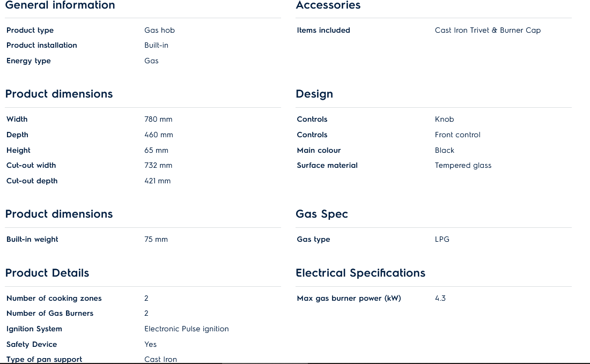This screenshot has width=590, height=364.
Task: Click the Built-in weight label
Action: coord(32,239)
